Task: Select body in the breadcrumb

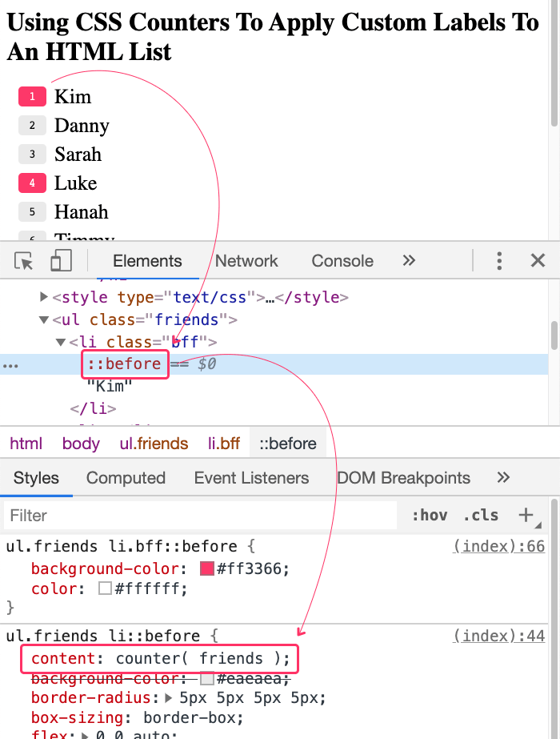Action: tap(81, 444)
